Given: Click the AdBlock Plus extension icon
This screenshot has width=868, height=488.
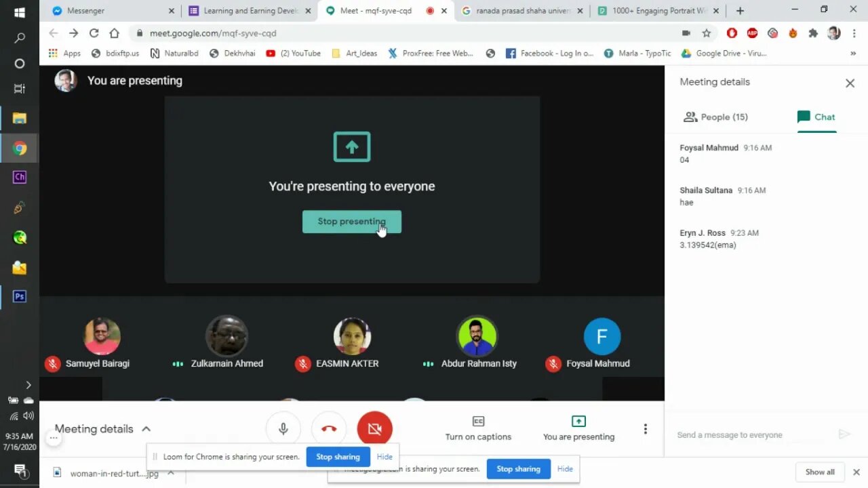Looking at the screenshot, I should click(752, 33).
